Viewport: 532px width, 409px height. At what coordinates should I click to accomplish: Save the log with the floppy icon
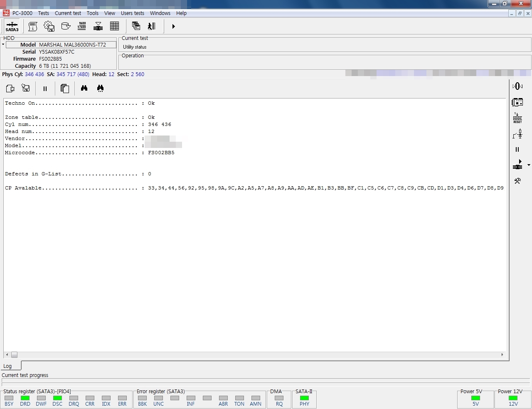pyautogui.click(x=26, y=88)
